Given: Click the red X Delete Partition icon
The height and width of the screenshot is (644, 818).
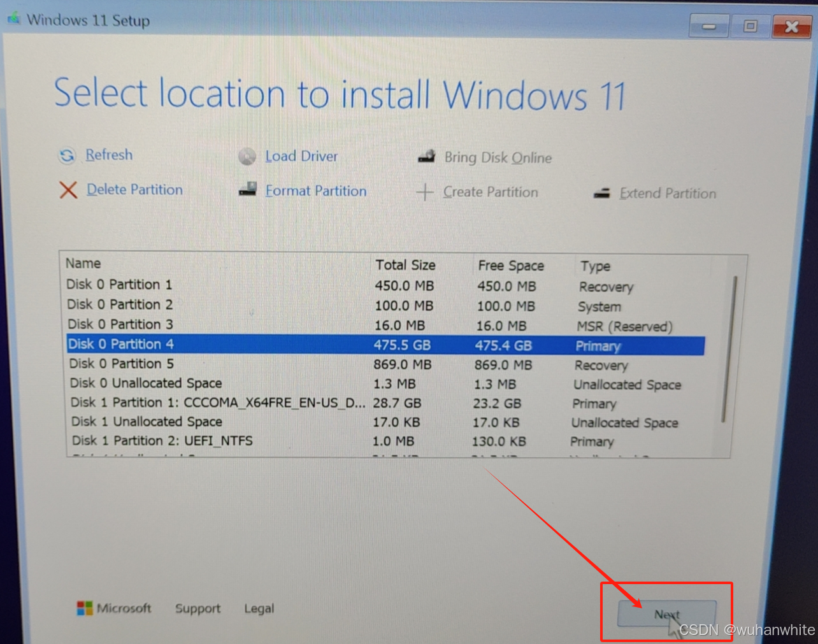Looking at the screenshot, I should (68, 190).
